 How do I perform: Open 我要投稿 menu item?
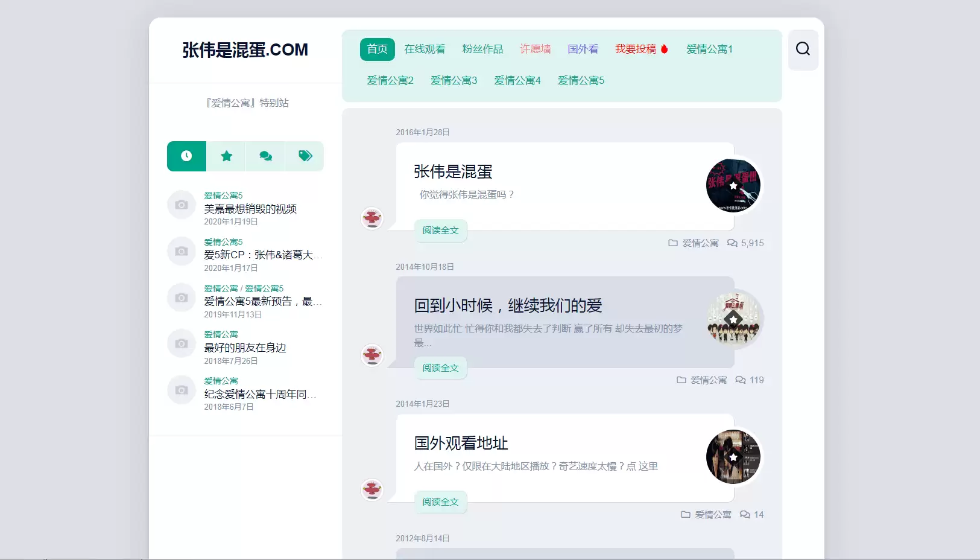click(x=642, y=49)
